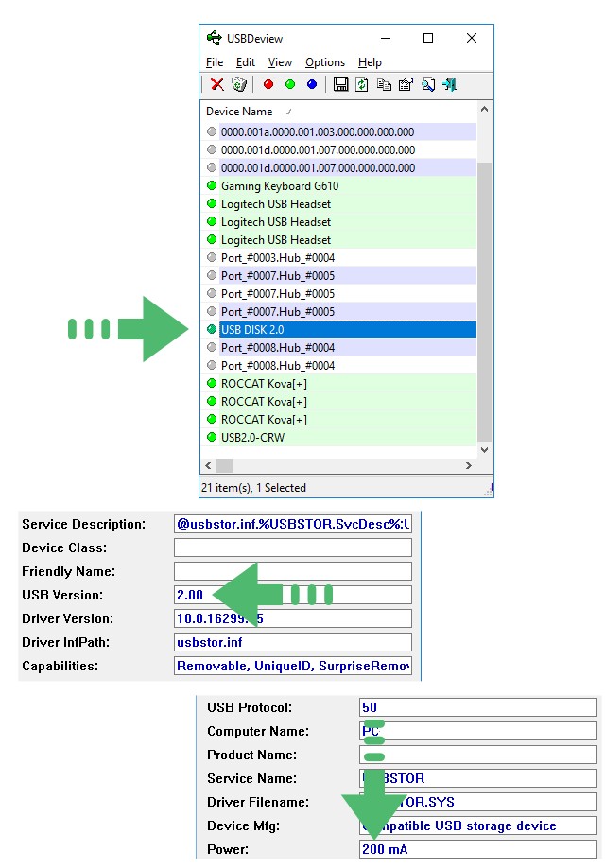Click the blue dot toolbar icon
This screenshot has width=605, height=868.
pos(312,84)
